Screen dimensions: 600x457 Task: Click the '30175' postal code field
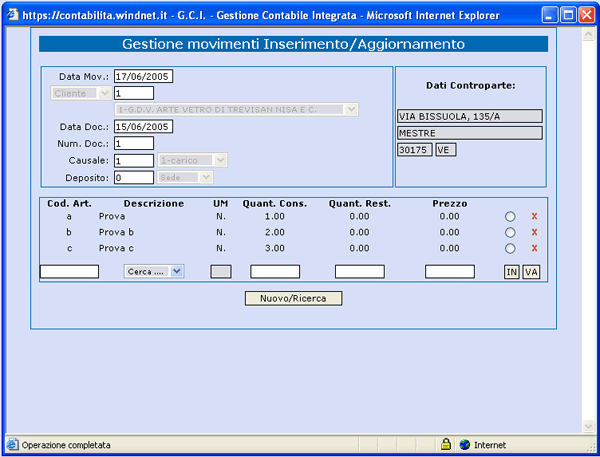pyautogui.click(x=415, y=150)
